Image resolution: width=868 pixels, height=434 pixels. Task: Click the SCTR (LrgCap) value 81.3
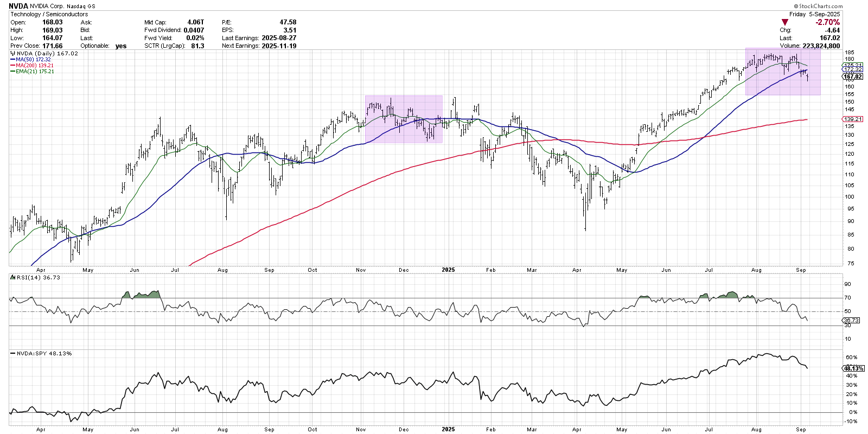197,46
